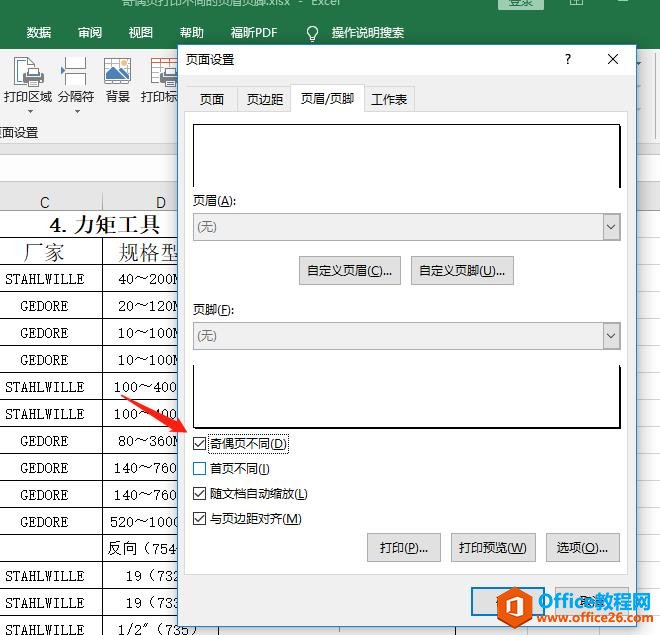Switch to the 页边距 tab

point(264,99)
